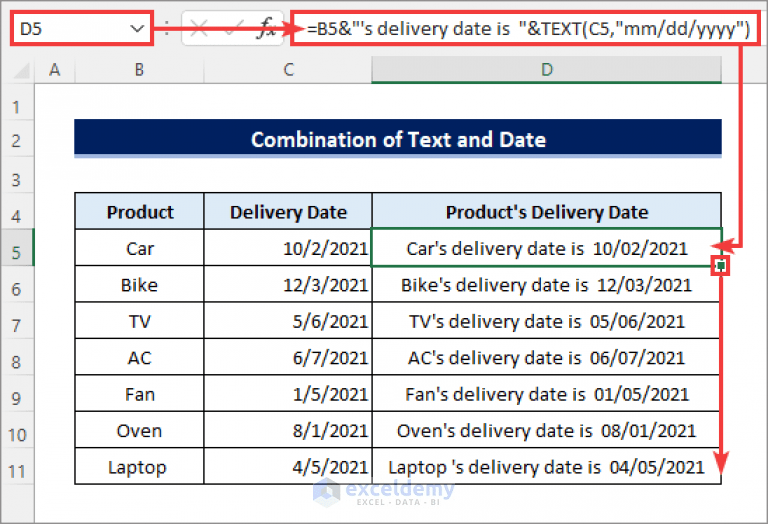This screenshot has width=768, height=524.
Task: Select the date cell 10/2/2021
Action: (x=288, y=248)
